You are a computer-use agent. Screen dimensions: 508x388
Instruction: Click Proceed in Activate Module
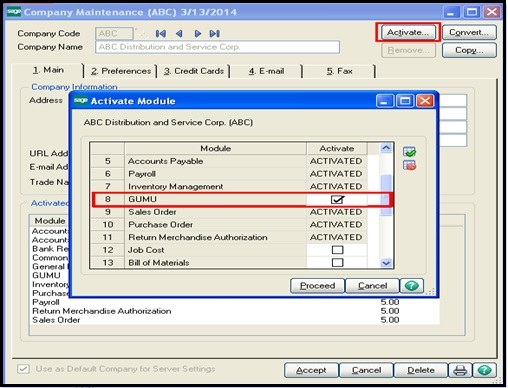click(317, 286)
